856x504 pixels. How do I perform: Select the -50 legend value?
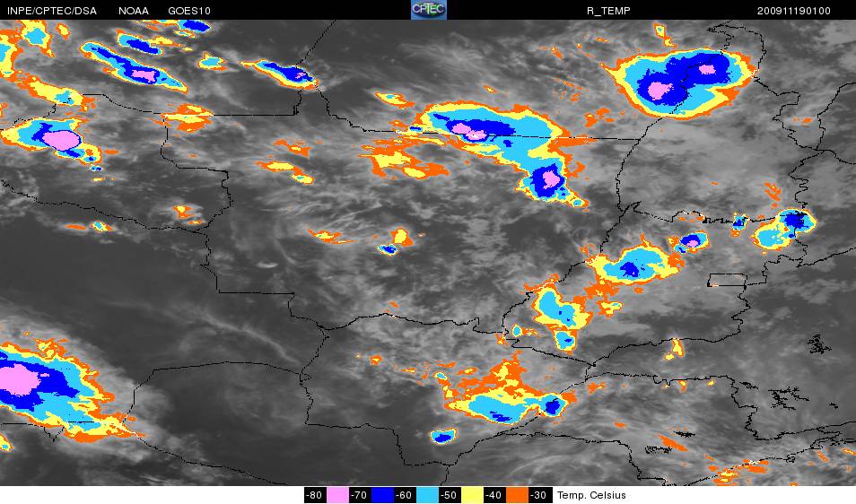tap(450, 495)
